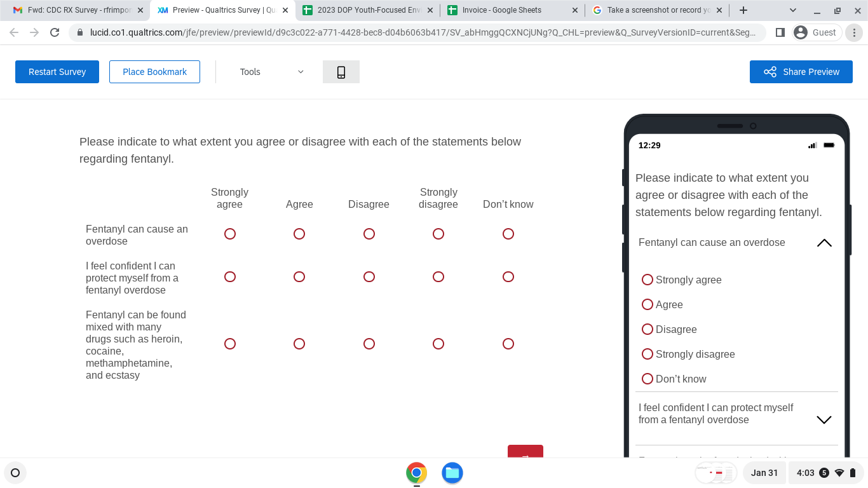Collapse Fentanyl can cause an overdose section

824,243
